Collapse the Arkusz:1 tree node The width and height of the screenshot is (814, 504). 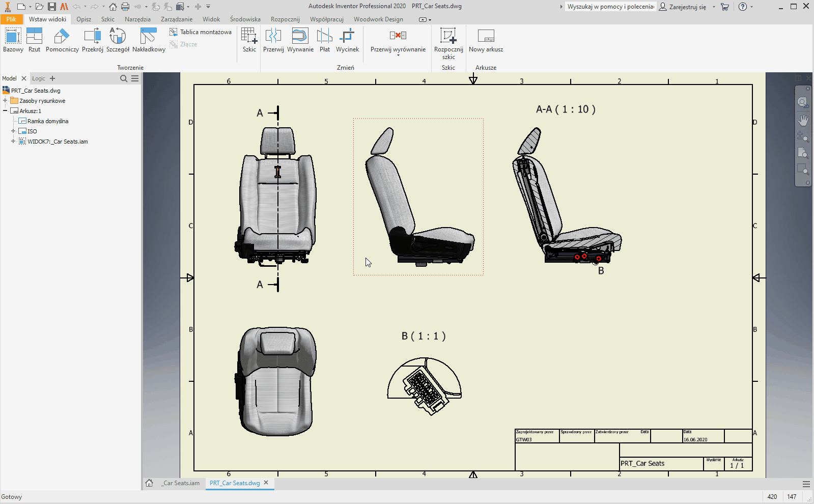tap(5, 111)
